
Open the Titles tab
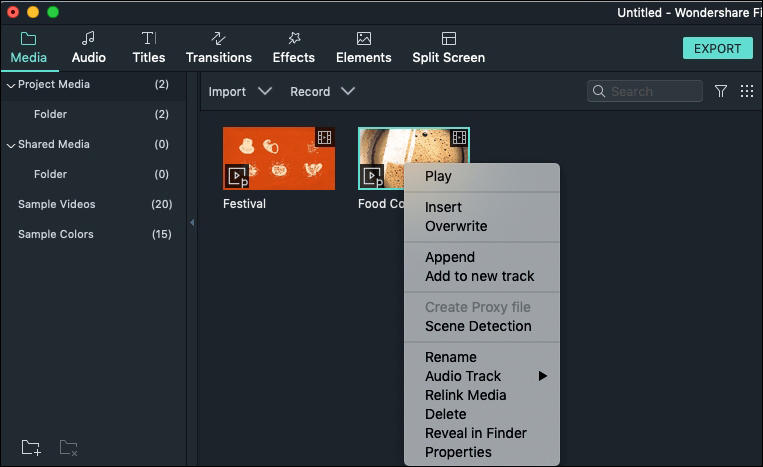149,48
